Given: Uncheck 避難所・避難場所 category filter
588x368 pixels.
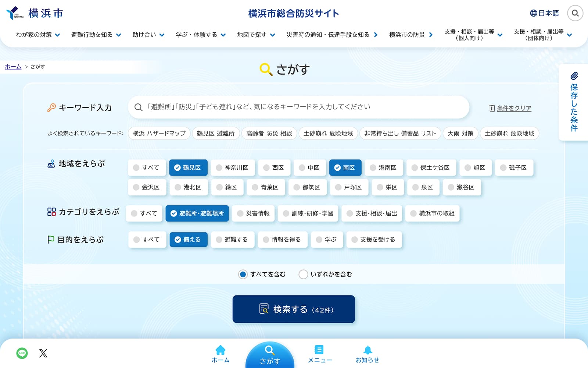Looking at the screenshot, I should tap(197, 213).
